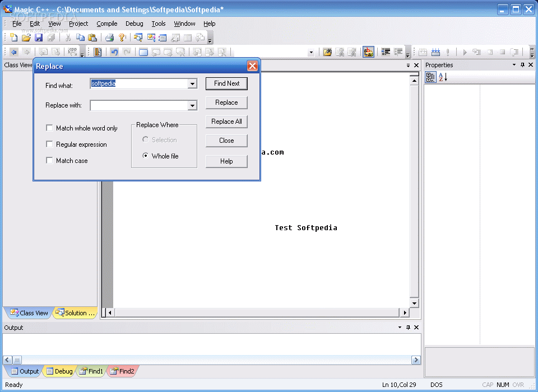
Task: Click the magnifier-over-window toolbar icon
Action: coord(138,38)
